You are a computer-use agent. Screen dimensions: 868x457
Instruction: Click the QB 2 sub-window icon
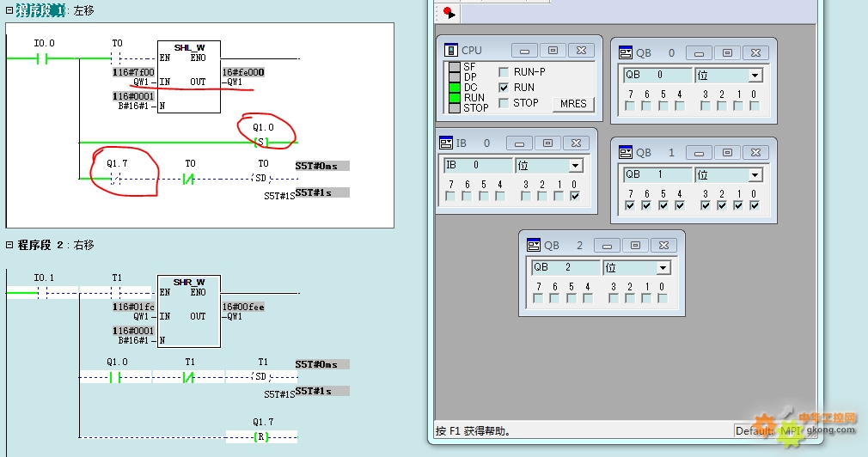point(533,245)
